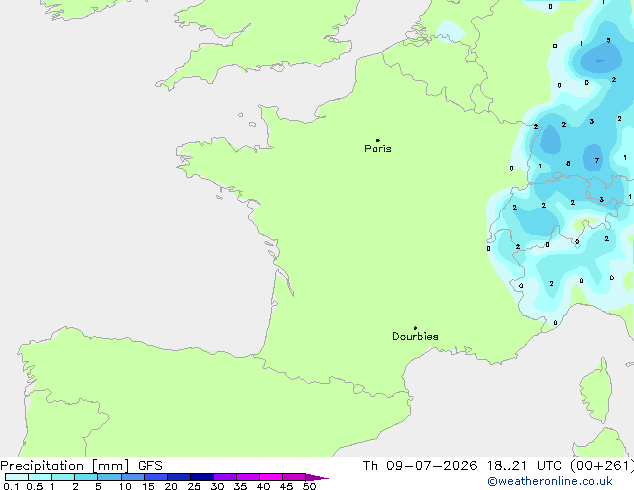Click the precipitation value '7' on the map
The width and height of the screenshot is (634, 490).
click(597, 161)
